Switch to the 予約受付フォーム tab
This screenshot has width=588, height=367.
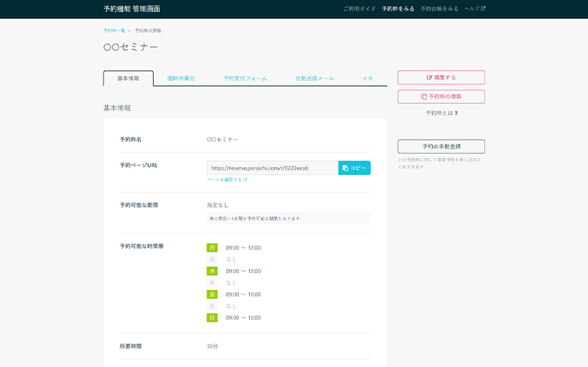(x=245, y=78)
